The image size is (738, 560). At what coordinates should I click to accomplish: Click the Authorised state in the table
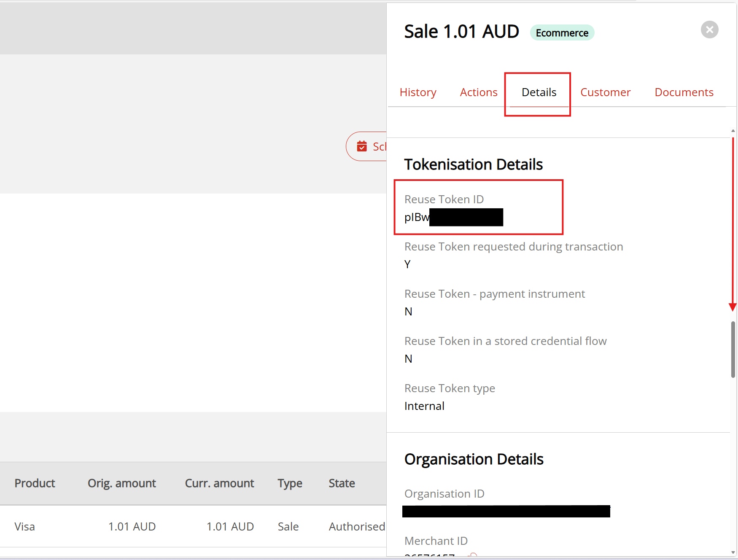click(357, 526)
